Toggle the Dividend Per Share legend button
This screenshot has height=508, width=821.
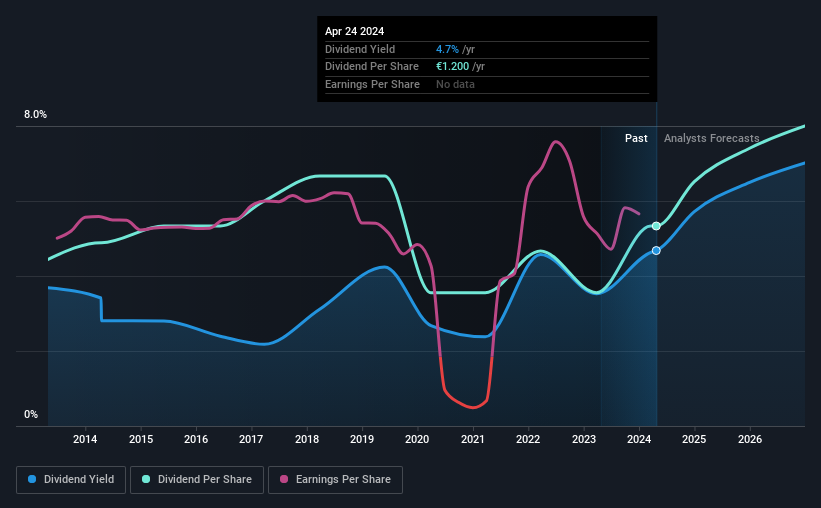tap(197, 479)
